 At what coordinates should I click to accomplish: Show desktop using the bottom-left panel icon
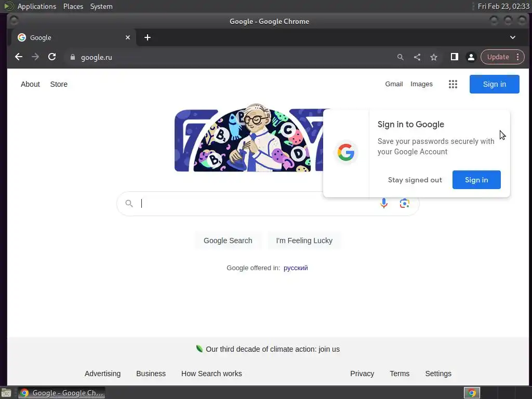click(x=6, y=393)
